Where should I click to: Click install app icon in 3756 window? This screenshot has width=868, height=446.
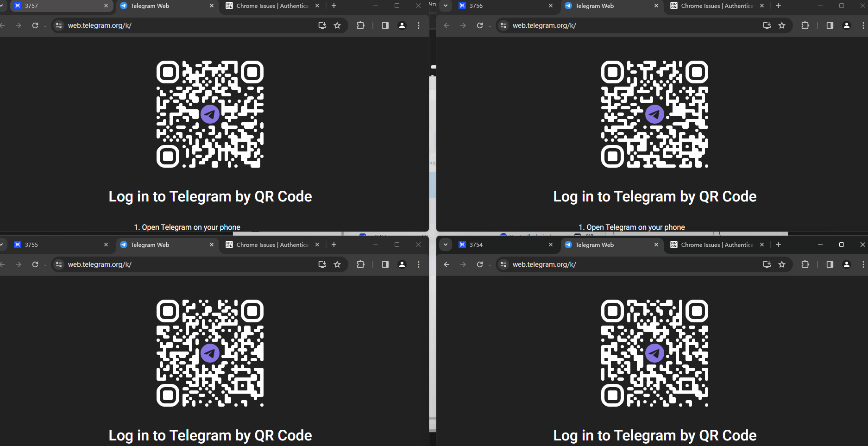[767, 25]
